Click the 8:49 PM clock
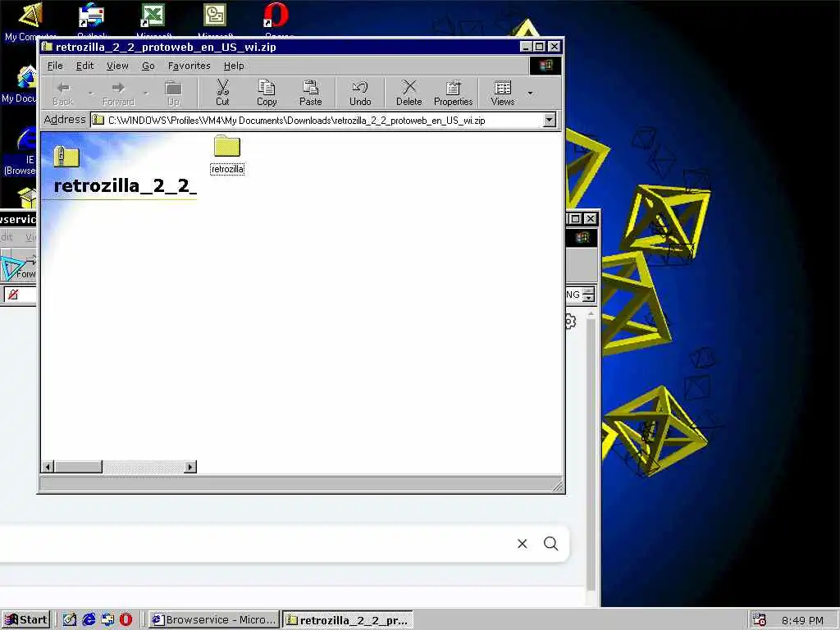The height and width of the screenshot is (630, 840). [x=802, y=620]
